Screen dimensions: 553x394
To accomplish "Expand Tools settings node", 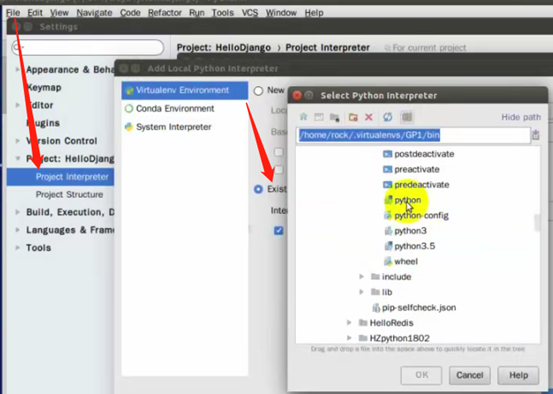I will 18,248.
